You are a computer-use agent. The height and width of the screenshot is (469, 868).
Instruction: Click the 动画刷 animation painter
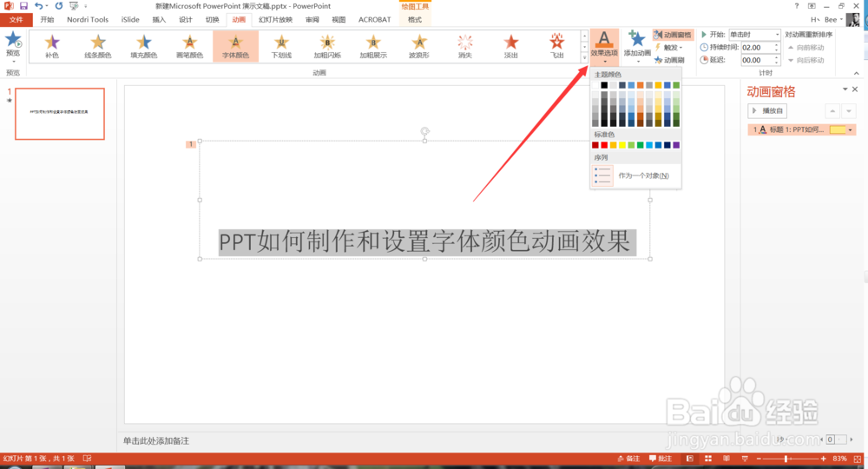pyautogui.click(x=670, y=60)
